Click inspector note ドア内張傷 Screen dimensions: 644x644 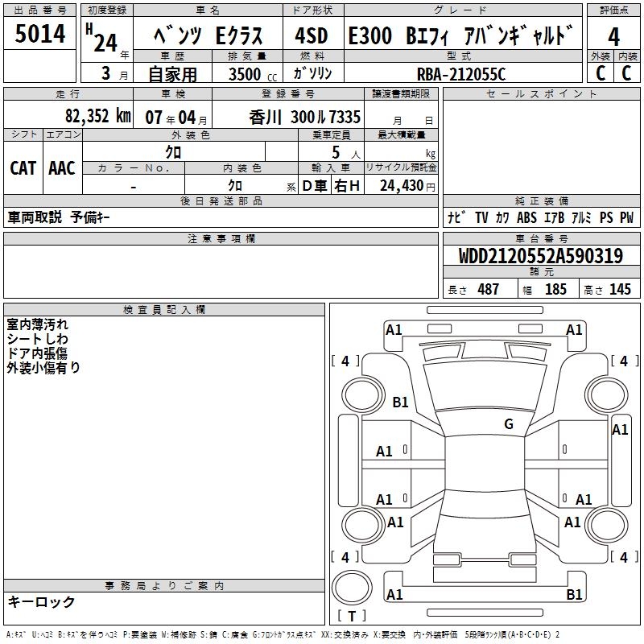(37, 353)
